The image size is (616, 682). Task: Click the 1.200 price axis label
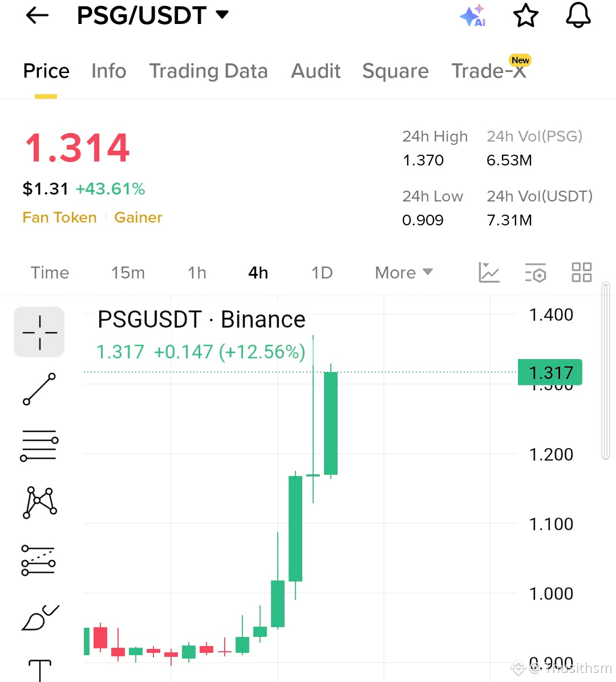point(551,454)
